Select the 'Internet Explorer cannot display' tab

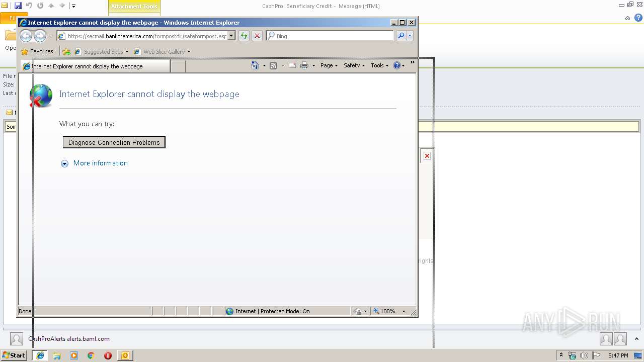[x=95, y=66]
